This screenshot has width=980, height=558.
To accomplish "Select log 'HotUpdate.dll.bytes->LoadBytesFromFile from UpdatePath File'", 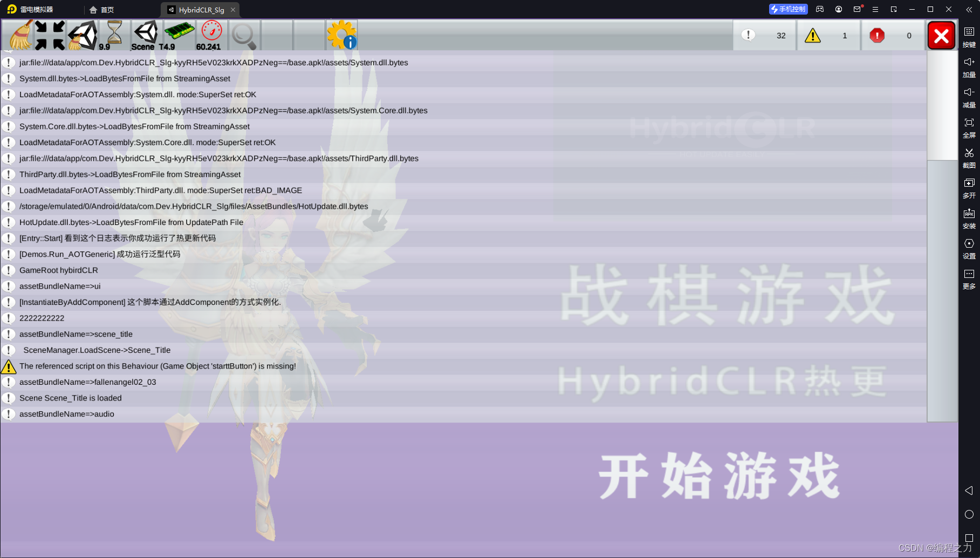I will click(x=463, y=222).
